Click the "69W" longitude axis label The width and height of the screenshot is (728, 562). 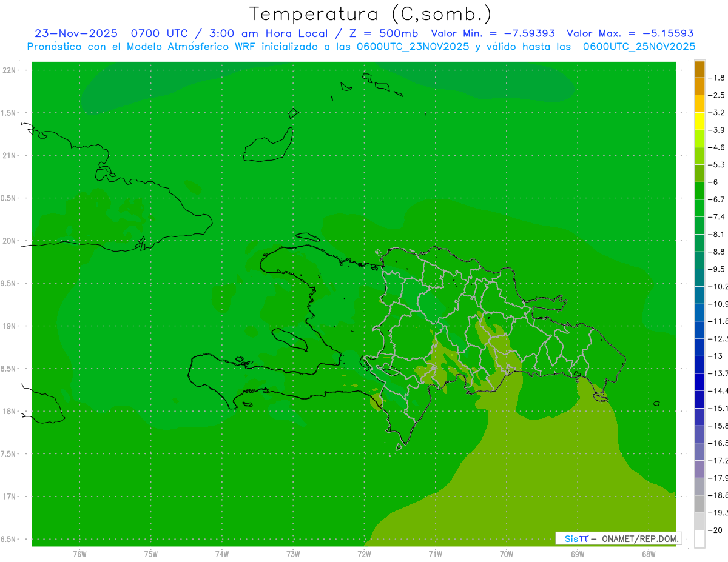(x=578, y=554)
